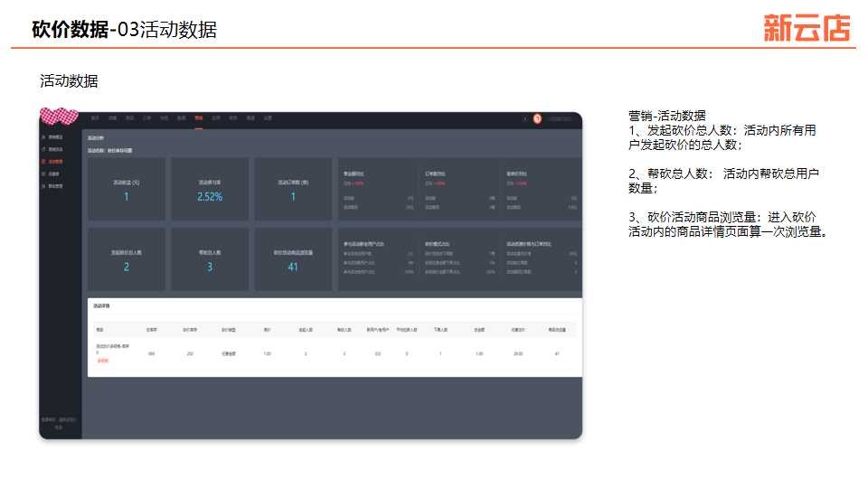Screen dimensions: 868x488
Task: Click the red +100% under 笔单价对比
Action: 521,183
